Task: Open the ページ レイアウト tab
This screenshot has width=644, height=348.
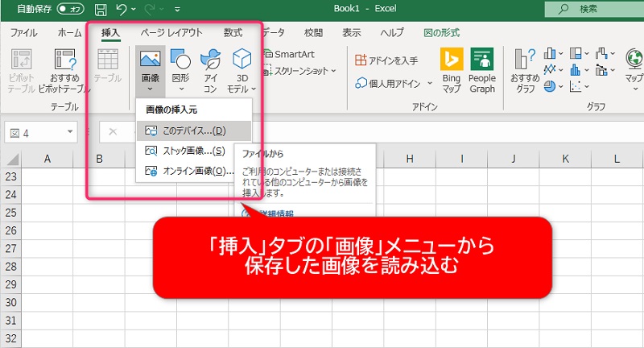Action: coord(171,33)
